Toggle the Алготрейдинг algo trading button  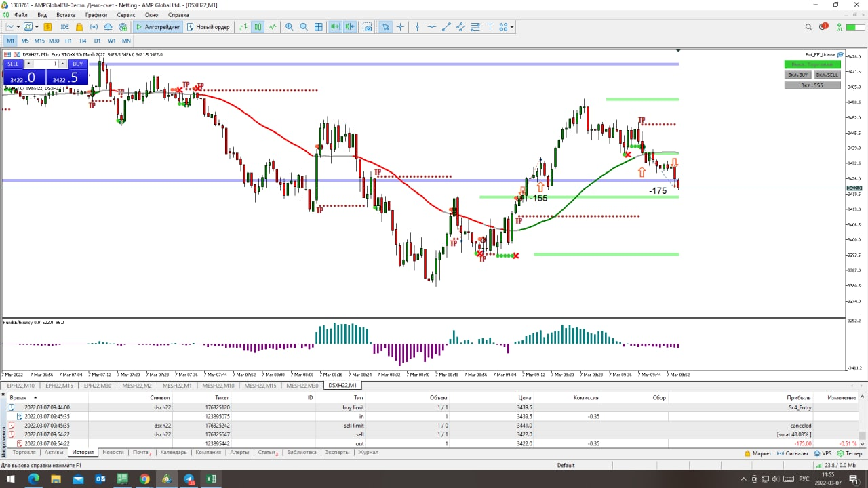click(x=157, y=27)
